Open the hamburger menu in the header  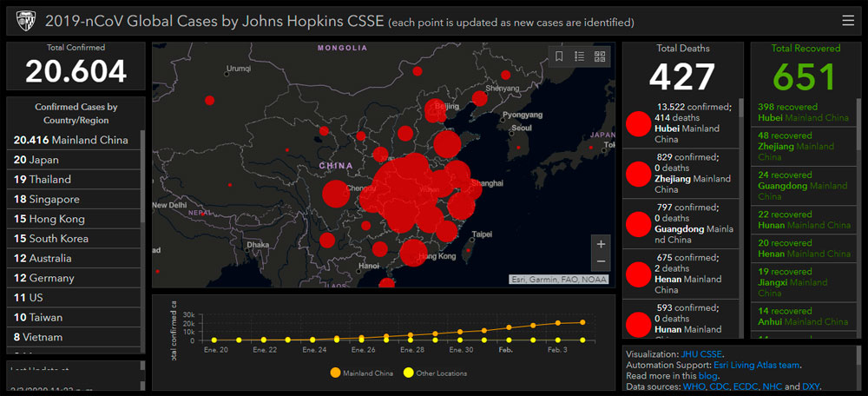[x=847, y=21]
